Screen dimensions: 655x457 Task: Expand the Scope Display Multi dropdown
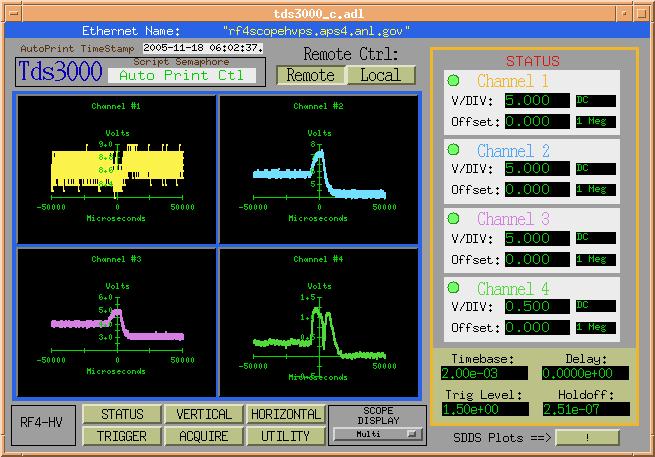point(378,434)
